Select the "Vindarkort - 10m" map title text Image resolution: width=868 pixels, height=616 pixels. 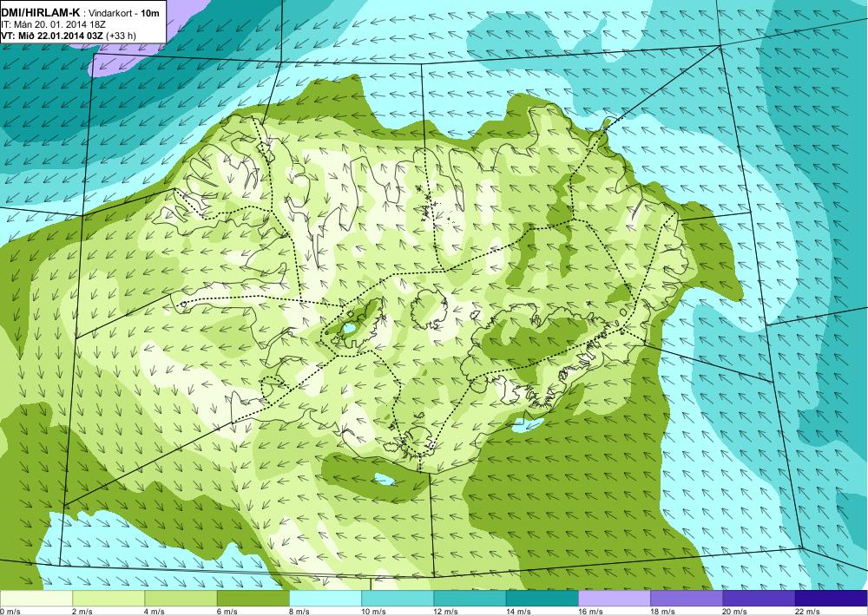[x=125, y=13]
